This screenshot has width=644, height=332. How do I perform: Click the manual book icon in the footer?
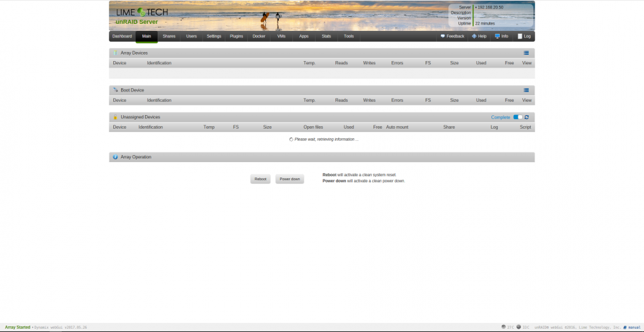click(625, 327)
